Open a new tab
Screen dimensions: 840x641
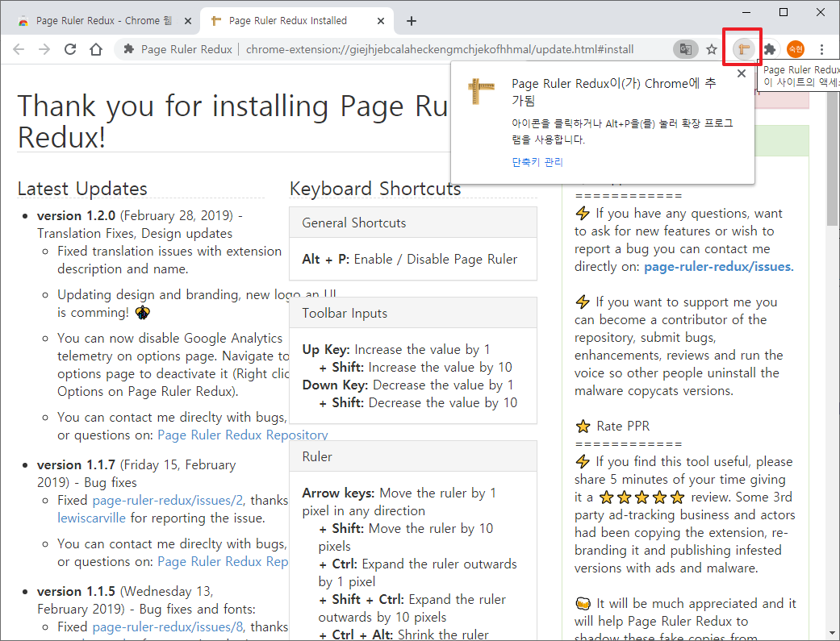tap(411, 21)
